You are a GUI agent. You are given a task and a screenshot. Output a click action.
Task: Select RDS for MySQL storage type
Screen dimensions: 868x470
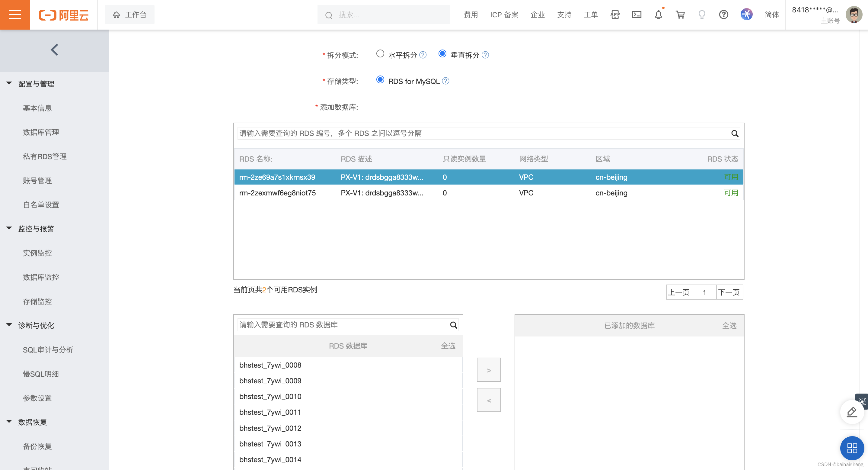(380, 79)
